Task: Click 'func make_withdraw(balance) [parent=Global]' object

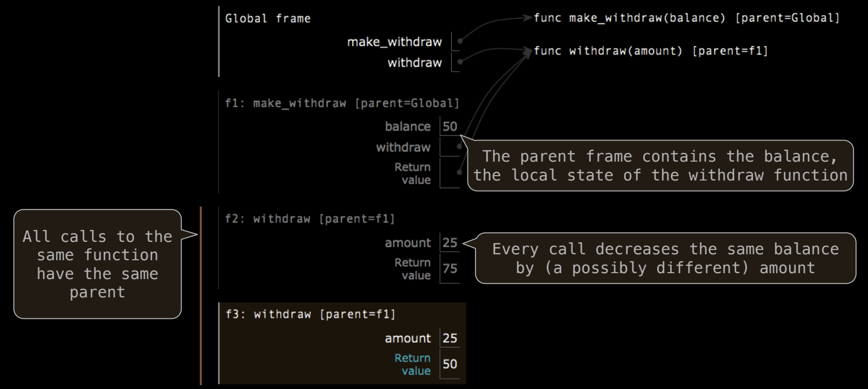Action: pyautogui.click(x=686, y=18)
